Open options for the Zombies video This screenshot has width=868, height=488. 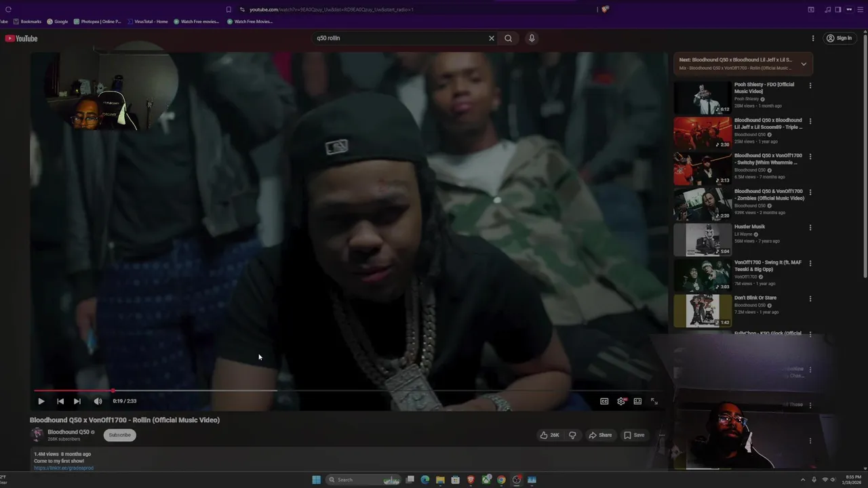pos(810,192)
